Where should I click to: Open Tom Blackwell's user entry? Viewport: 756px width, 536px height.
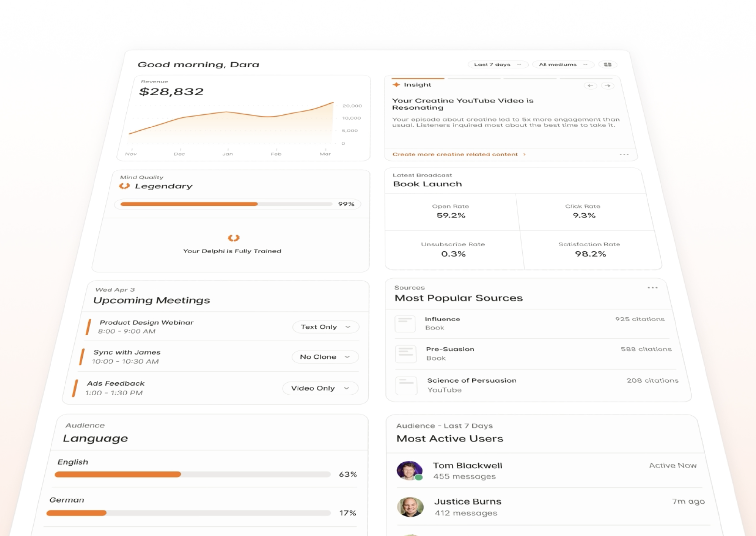467,466
